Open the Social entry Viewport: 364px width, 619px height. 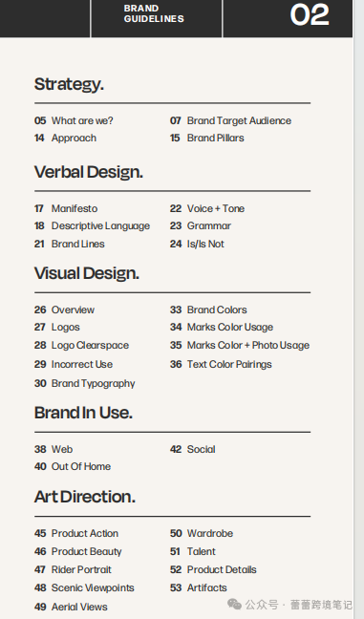pyautogui.click(x=193, y=449)
